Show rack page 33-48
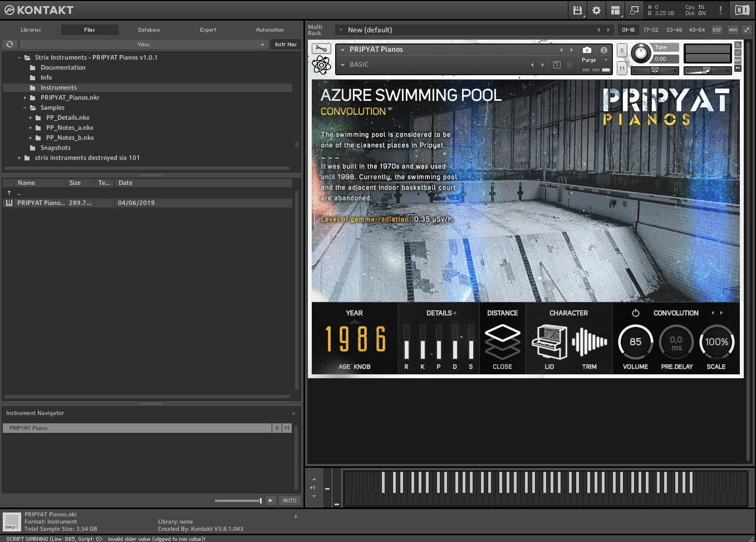The height and width of the screenshot is (542, 756). (x=674, y=30)
